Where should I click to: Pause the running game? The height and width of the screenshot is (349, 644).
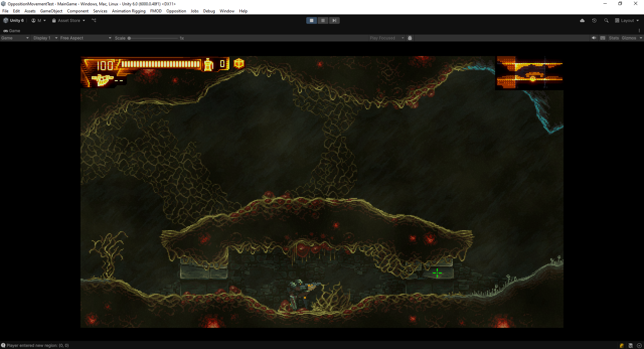pos(323,20)
